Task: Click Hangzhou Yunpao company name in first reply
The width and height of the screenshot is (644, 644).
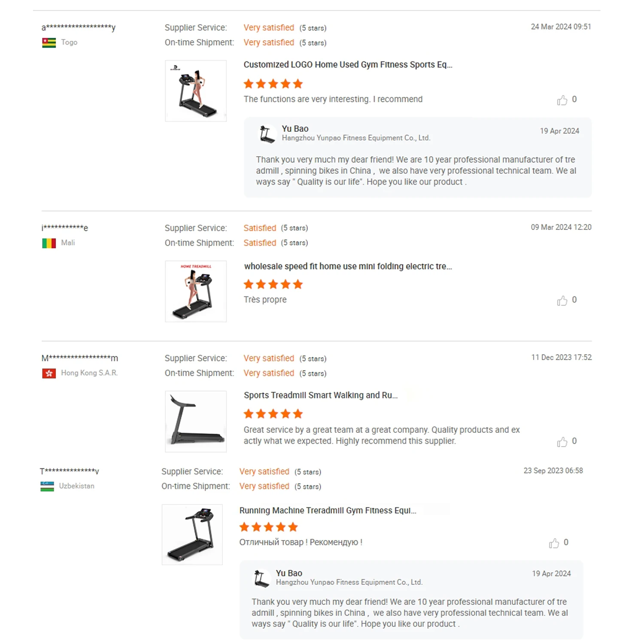Action: (356, 138)
